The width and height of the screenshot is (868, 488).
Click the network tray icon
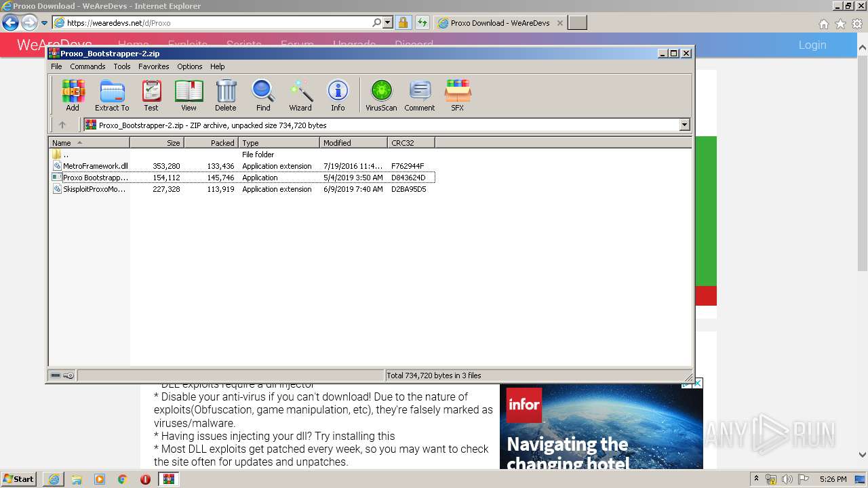771,479
